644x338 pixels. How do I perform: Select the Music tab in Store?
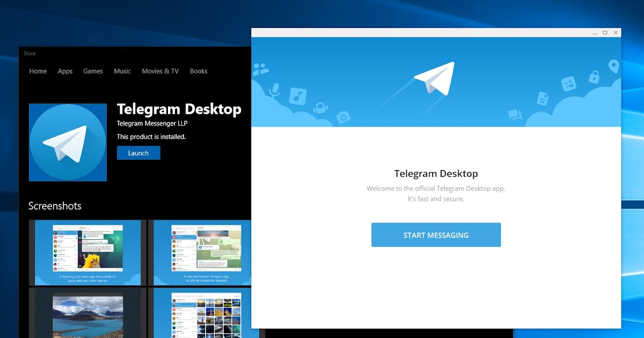(122, 71)
